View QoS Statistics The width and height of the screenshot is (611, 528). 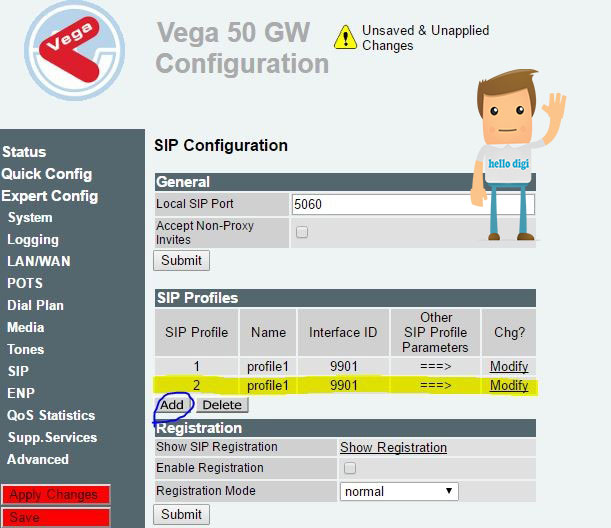[51, 415]
